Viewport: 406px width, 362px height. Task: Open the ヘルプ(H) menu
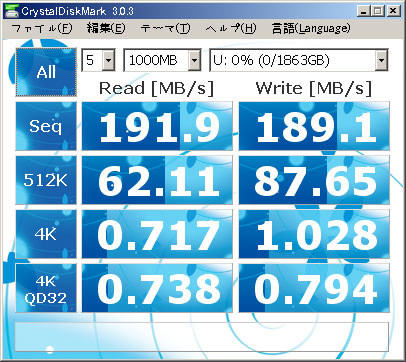(231, 28)
